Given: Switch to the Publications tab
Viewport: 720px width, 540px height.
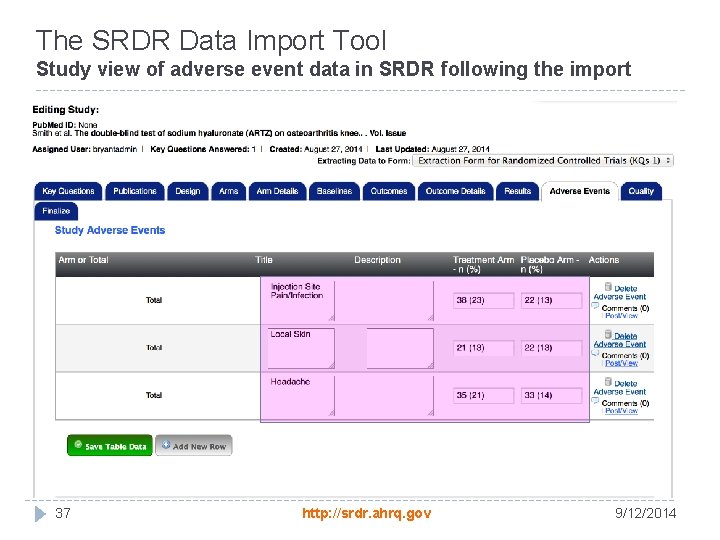Looking at the screenshot, I should 135,191.
